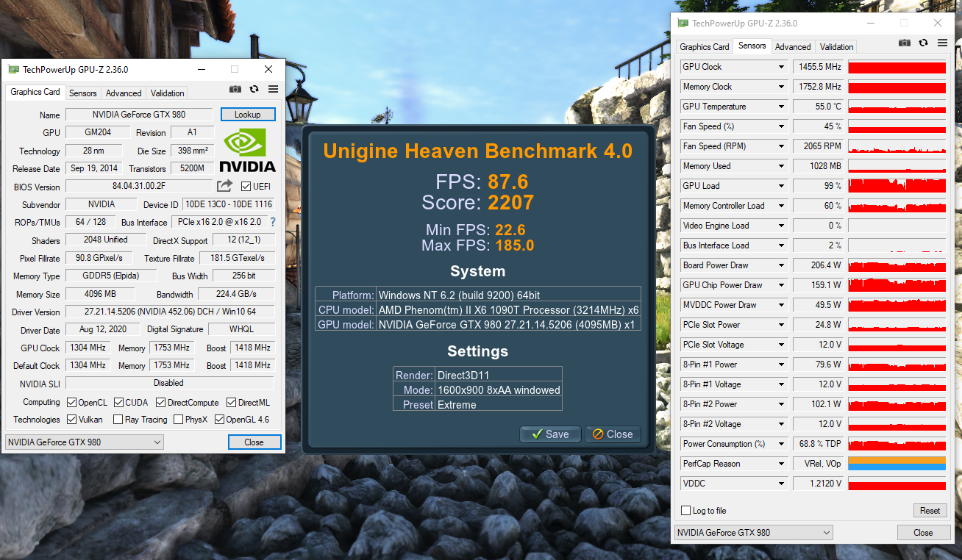
Task: Open the PCIe Slot Power dropdown
Action: 781,325
